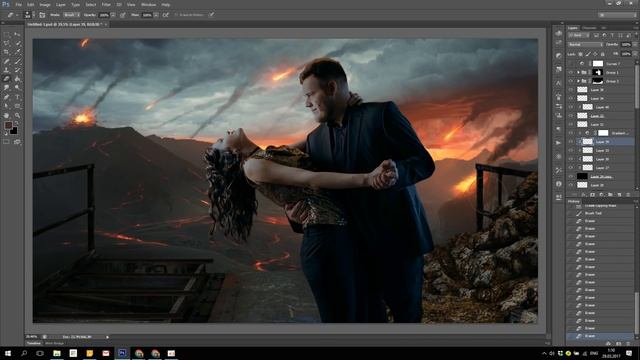Image resolution: width=640 pixels, height=360 pixels.
Task: Open the brush preset picker dropdown
Action: (x=33, y=15)
